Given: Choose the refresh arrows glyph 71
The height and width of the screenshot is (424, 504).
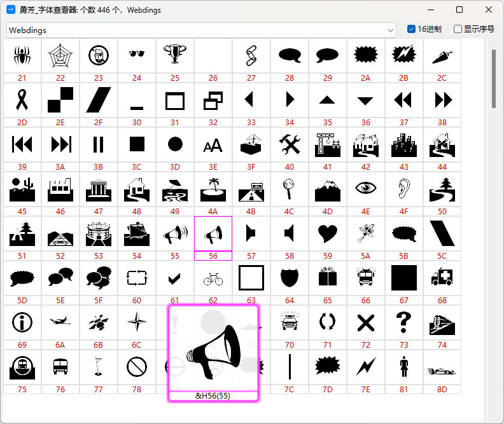Looking at the screenshot, I should pyautogui.click(x=328, y=322).
